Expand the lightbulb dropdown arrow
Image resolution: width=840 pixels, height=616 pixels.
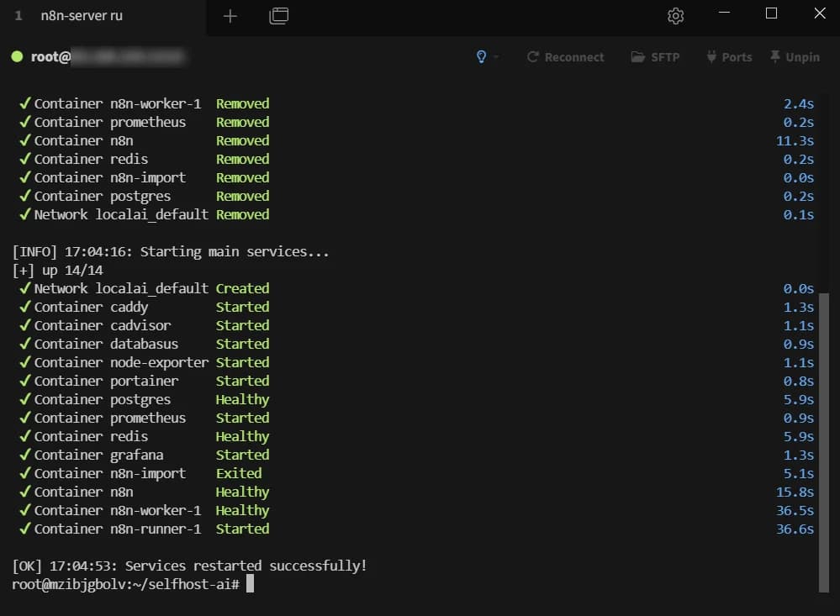tap(496, 57)
